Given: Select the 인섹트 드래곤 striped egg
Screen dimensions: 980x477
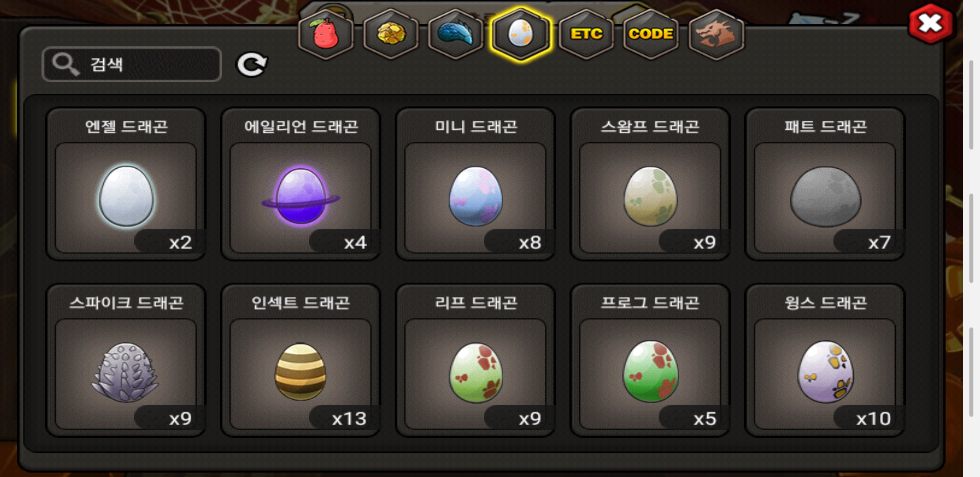Looking at the screenshot, I should point(301,360).
